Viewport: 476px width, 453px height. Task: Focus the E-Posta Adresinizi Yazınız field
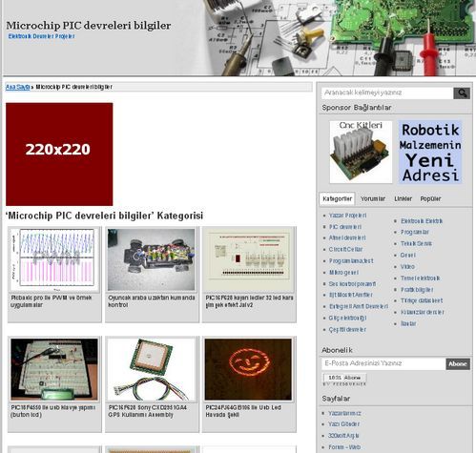point(383,363)
